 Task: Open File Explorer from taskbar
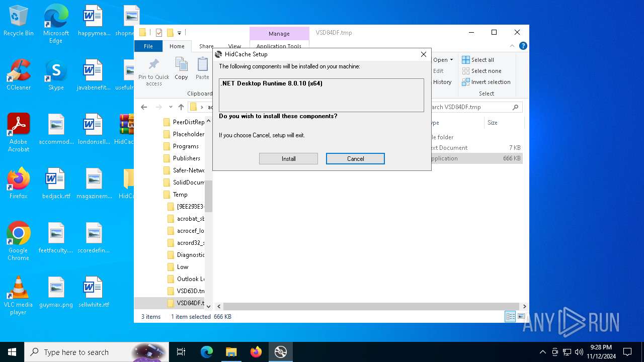pos(231,352)
